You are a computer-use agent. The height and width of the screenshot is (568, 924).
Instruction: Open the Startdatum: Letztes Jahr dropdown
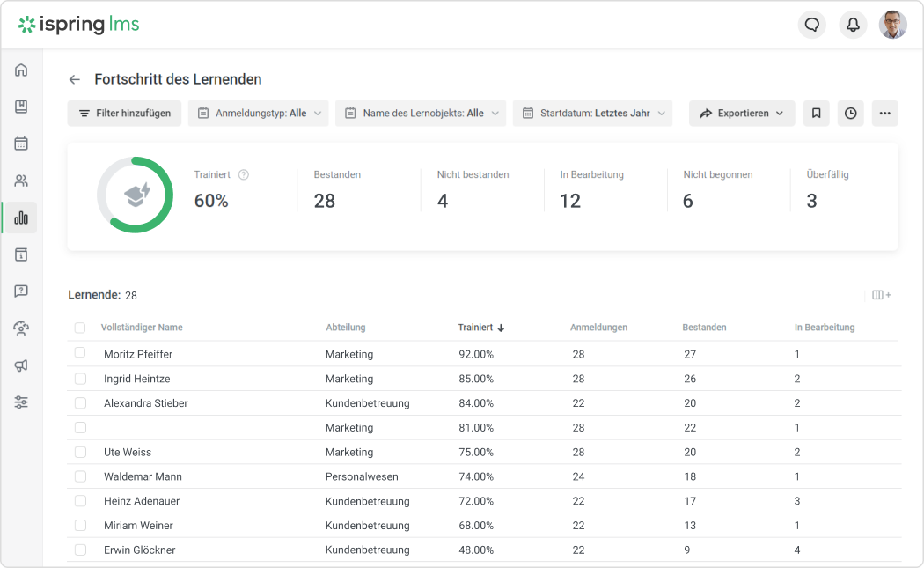pyautogui.click(x=591, y=113)
